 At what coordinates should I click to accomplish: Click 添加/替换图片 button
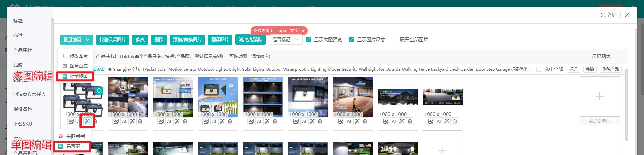point(187,40)
